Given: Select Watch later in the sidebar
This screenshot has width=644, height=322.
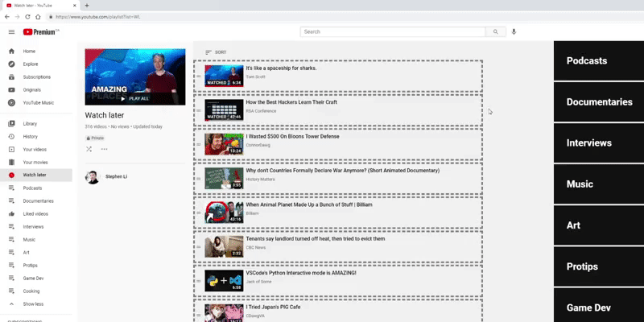Looking at the screenshot, I should (36, 175).
